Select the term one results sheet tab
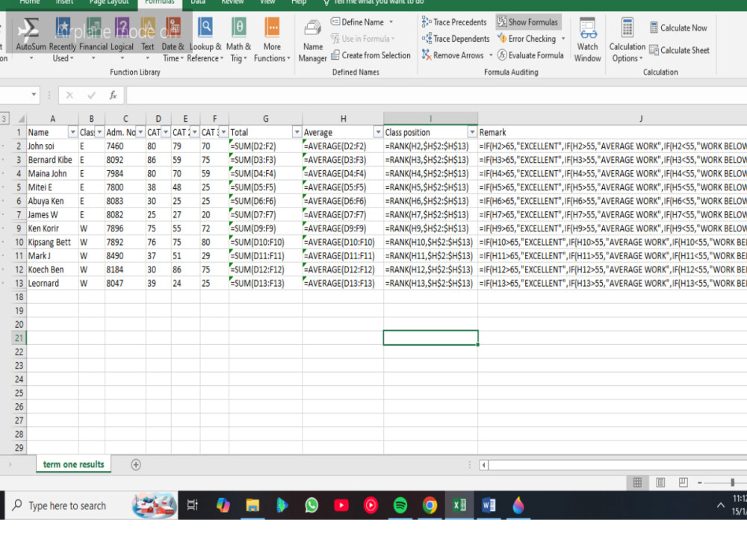Viewport: 747px width, 560px height. [x=73, y=464]
